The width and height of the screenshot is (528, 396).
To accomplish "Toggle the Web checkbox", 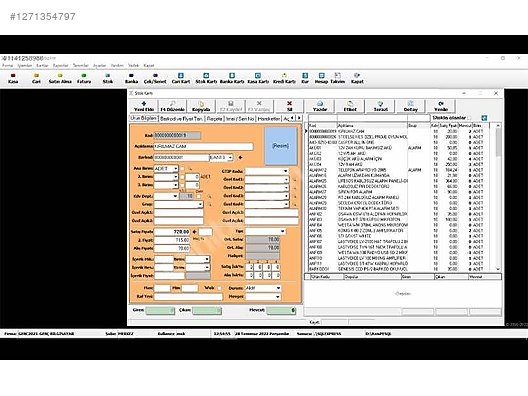I will pos(220,288).
